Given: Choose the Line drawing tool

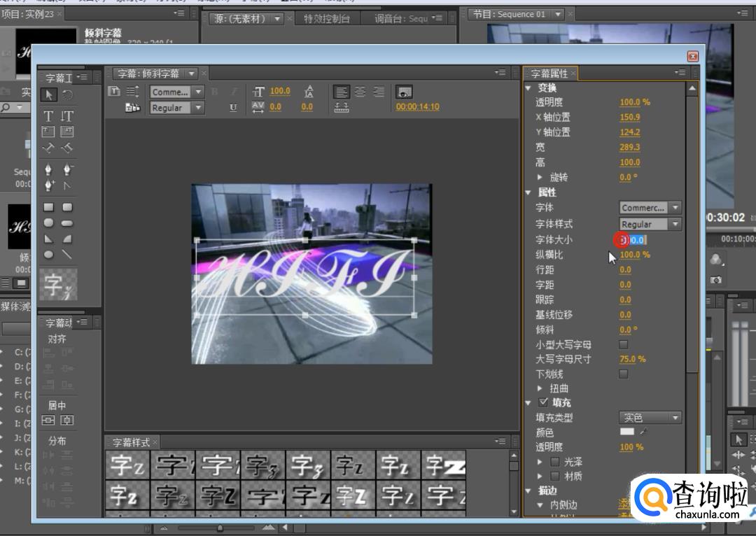Looking at the screenshot, I should 67,255.
